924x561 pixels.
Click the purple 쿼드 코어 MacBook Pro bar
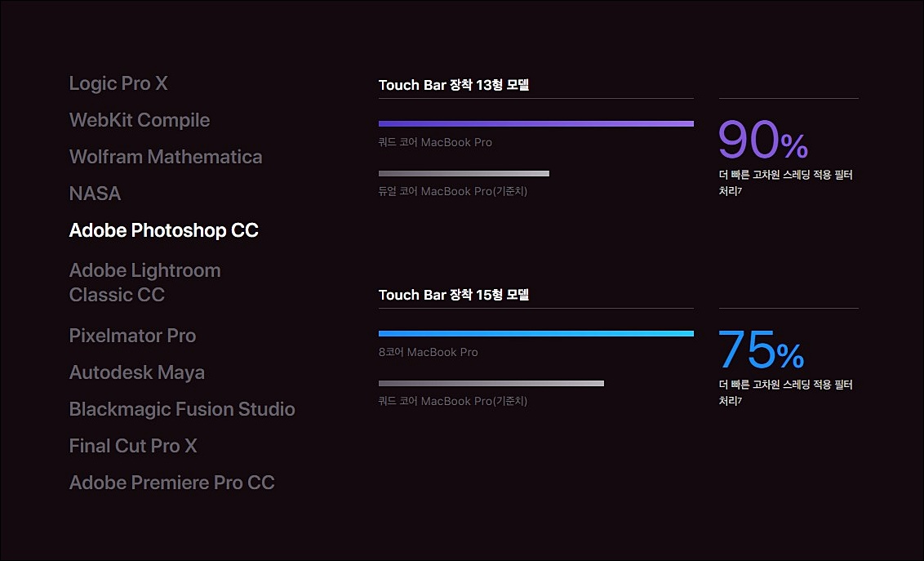(x=535, y=124)
